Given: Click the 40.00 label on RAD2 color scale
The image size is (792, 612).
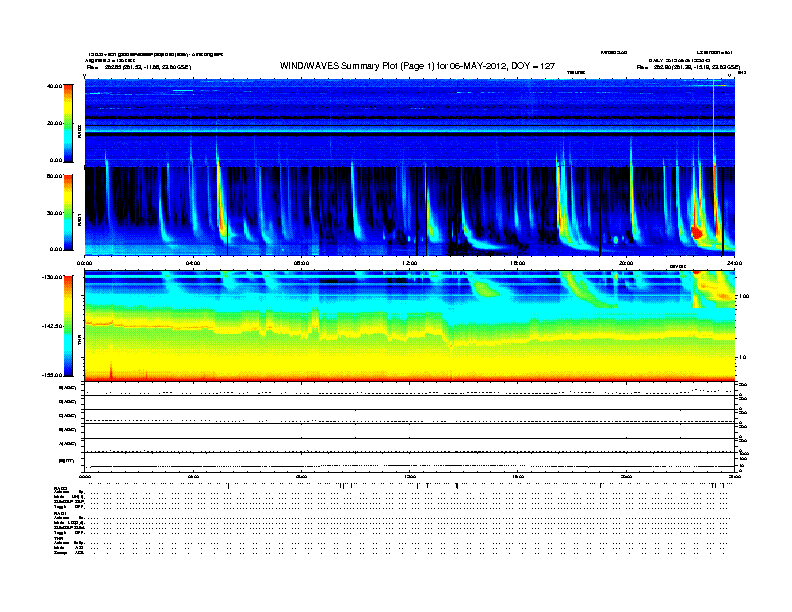Looking at the screenshot, I should click(x=54, y=86).
